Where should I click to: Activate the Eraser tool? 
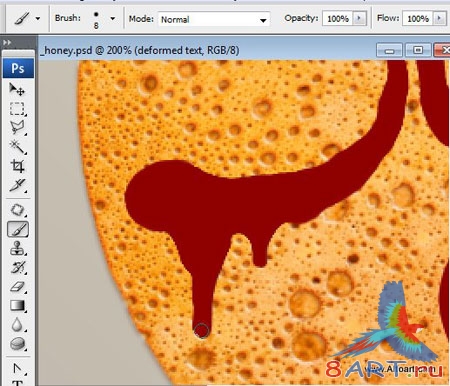tap(17, 287)
